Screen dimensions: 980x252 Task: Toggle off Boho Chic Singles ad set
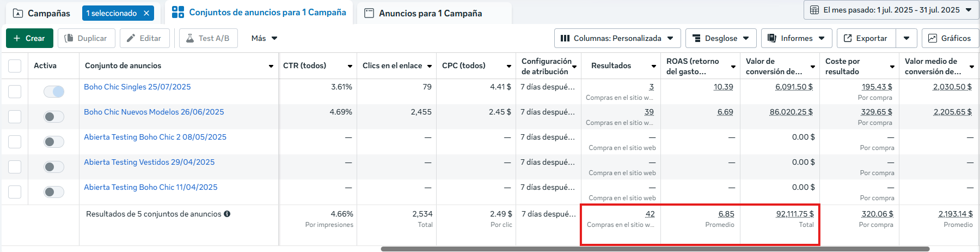coord(54,92)
